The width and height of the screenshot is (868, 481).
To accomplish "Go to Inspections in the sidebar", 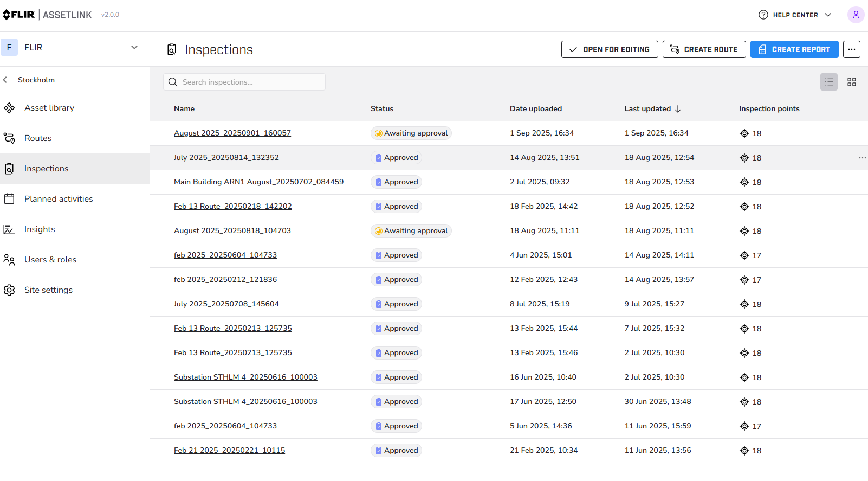I will pos(46,169).
